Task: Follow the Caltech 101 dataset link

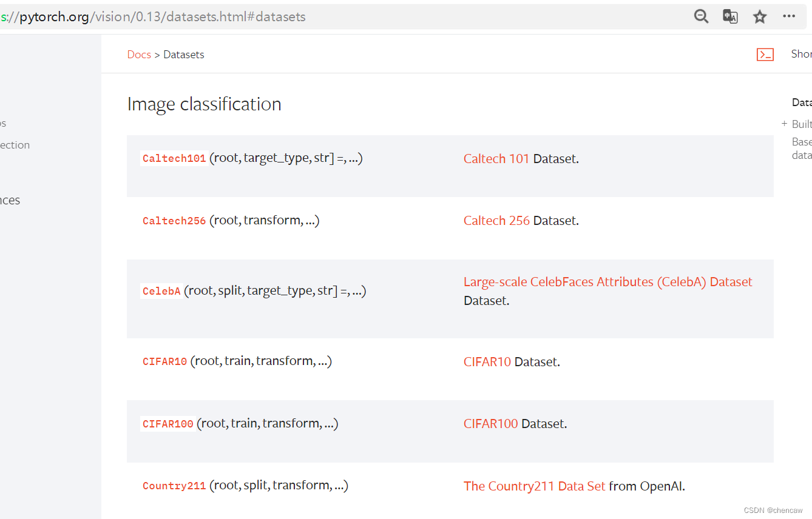Action: 496,159
